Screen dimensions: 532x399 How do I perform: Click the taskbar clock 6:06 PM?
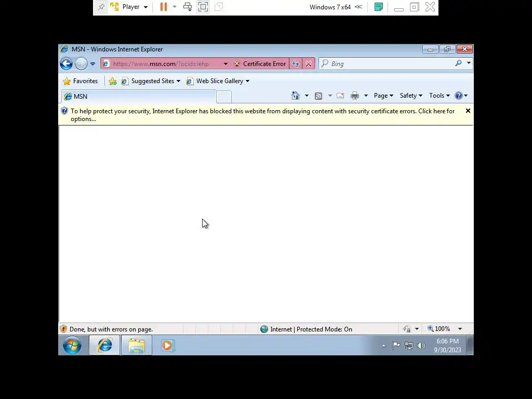pyautogui.click(x=447, y=345)
